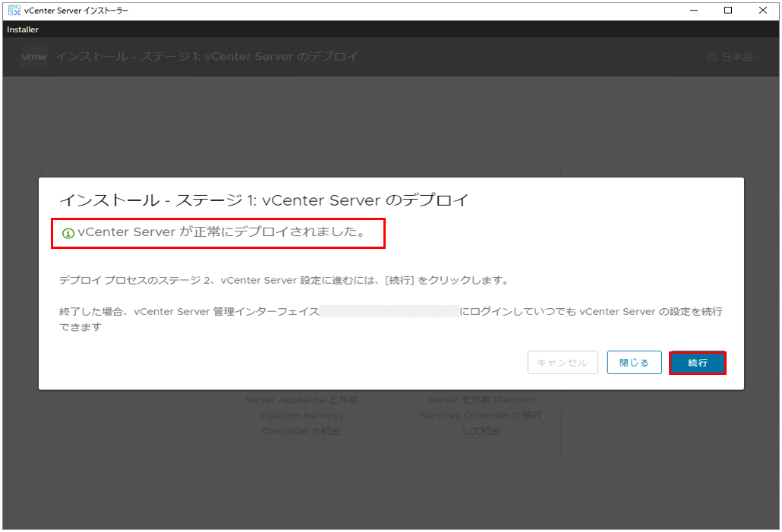Click background card 'Services Controller に移行'
The image size is (782, 532).
pyautogui.click(x=481, y=415)
